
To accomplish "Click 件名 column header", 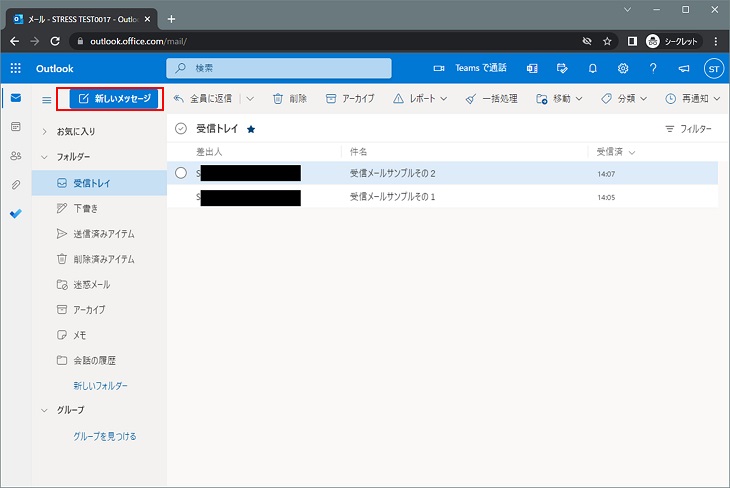I will [358, 152].
